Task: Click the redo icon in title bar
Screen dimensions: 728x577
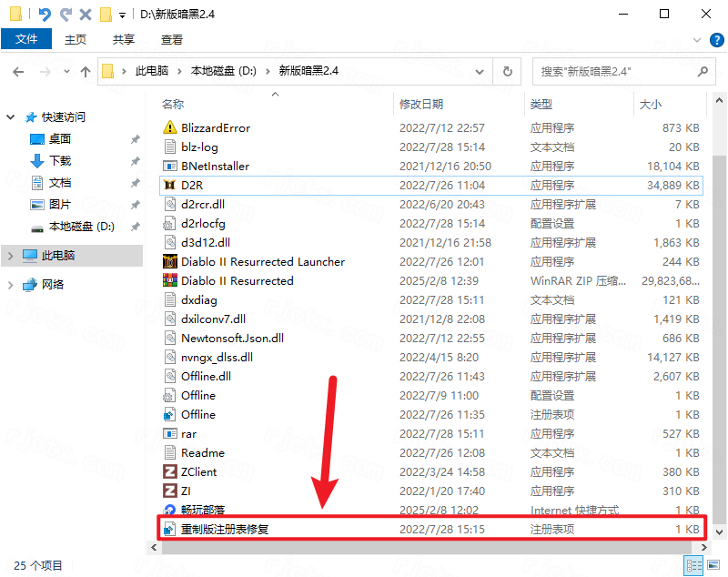Action: [66, 15]
